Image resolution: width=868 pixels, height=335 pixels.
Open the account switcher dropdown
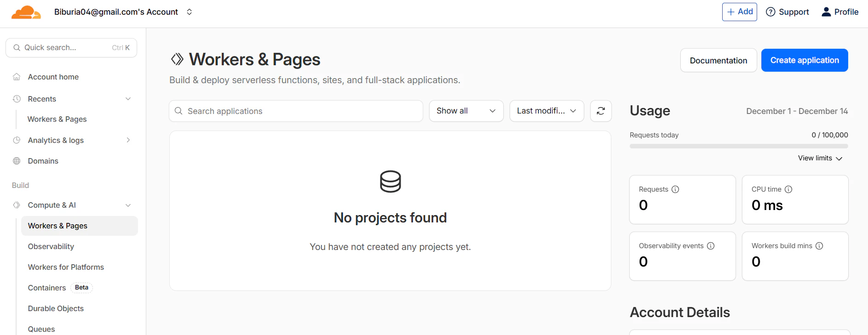[x=189, y=12]
